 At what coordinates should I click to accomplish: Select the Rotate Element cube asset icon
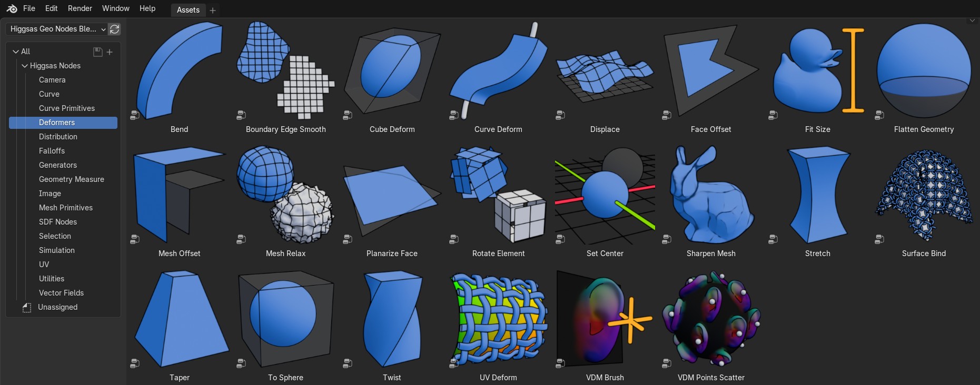(x=498, y=195)
